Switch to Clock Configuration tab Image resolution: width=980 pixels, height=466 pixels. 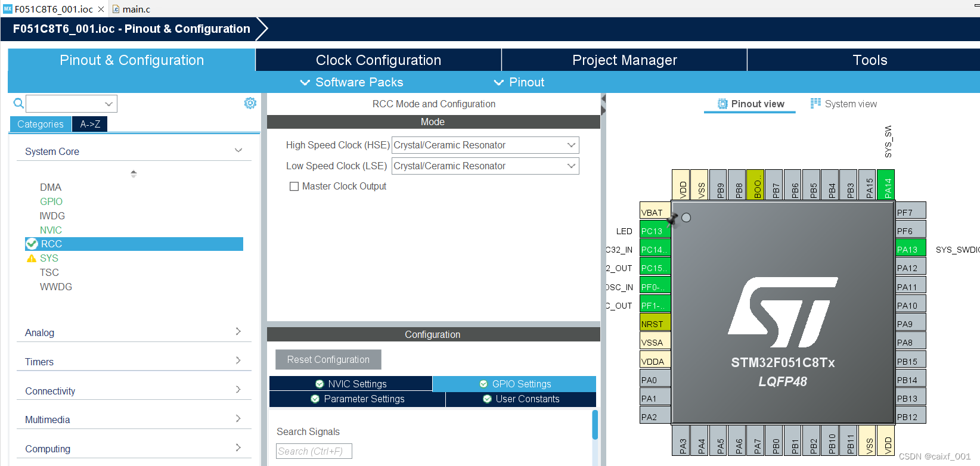379,60
